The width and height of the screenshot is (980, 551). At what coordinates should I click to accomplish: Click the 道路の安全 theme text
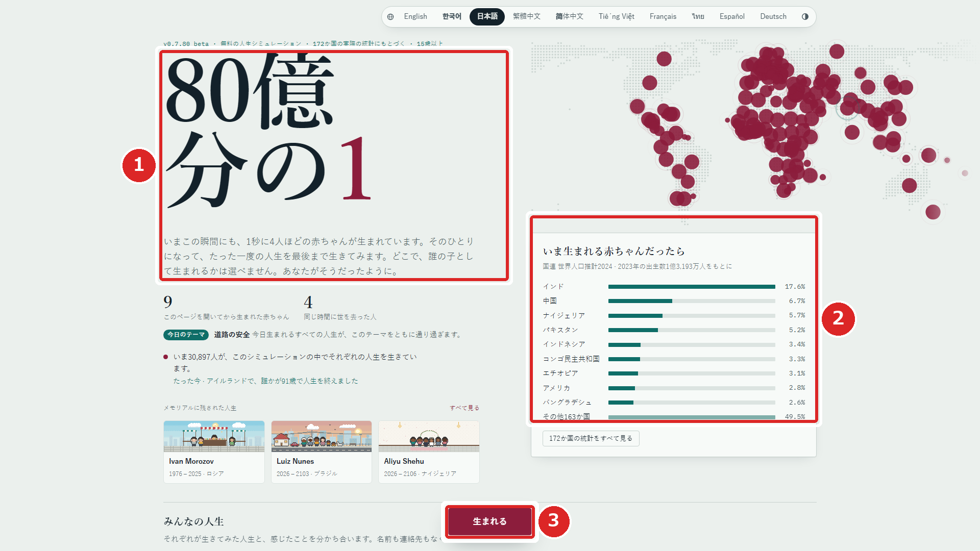pyautogui.click(x=232, y=335)
